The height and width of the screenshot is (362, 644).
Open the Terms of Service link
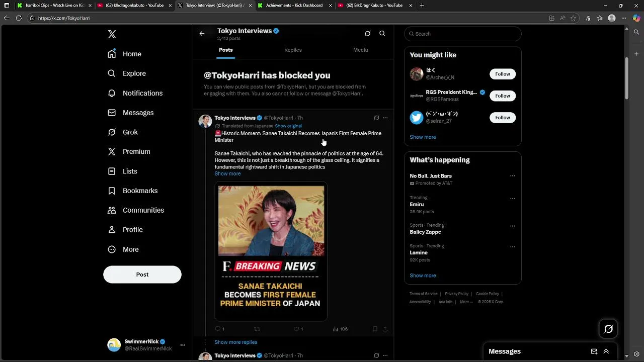[424, 294]
